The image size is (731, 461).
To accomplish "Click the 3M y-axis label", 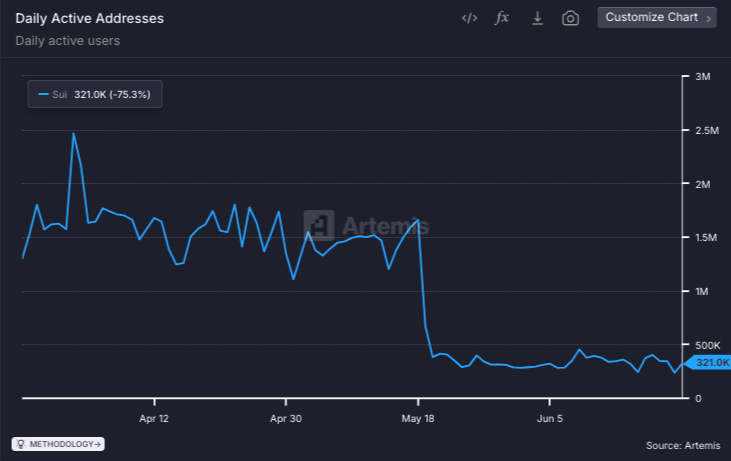I will pyautogui.click(x=703, y=76).
